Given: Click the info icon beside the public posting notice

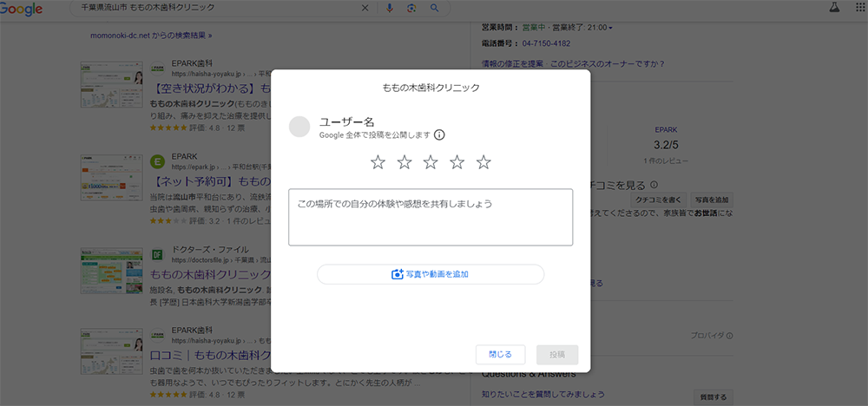Looking at the screenshot, I should pos(439,134).
